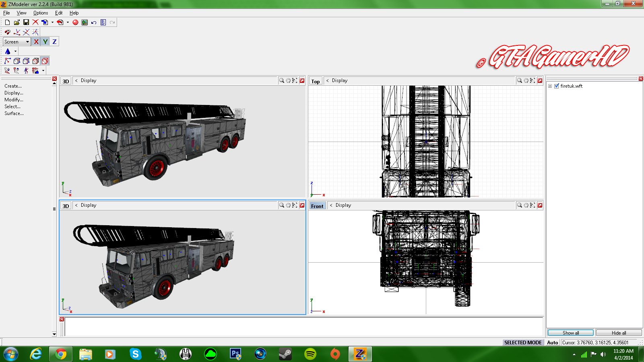Open the Materials editor red sphere icon

click(x=75, y=23)
